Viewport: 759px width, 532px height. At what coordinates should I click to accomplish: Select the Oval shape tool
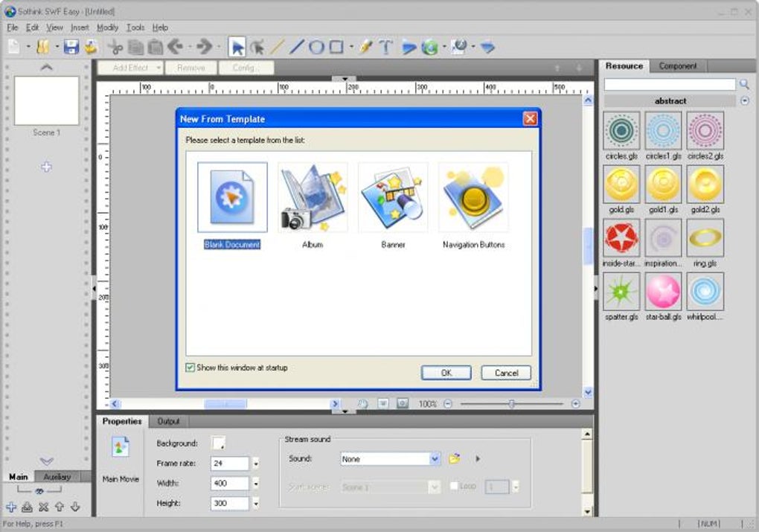[316, 47]
